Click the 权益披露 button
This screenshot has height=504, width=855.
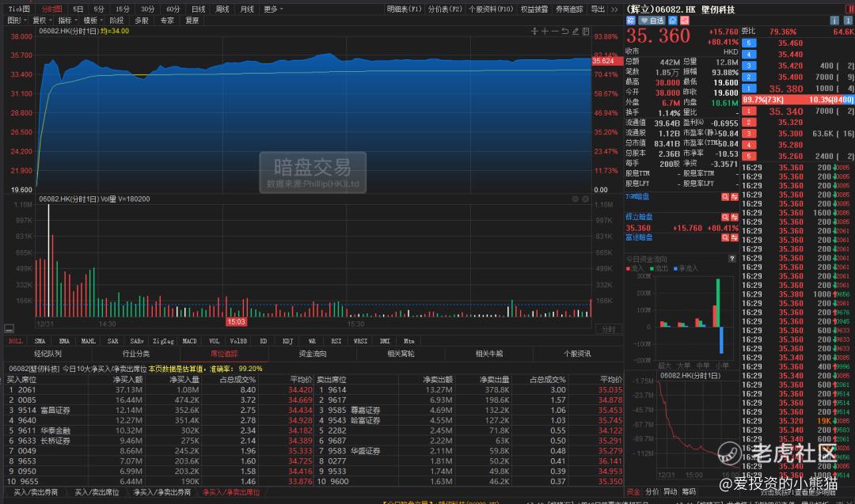pos(534,9)
